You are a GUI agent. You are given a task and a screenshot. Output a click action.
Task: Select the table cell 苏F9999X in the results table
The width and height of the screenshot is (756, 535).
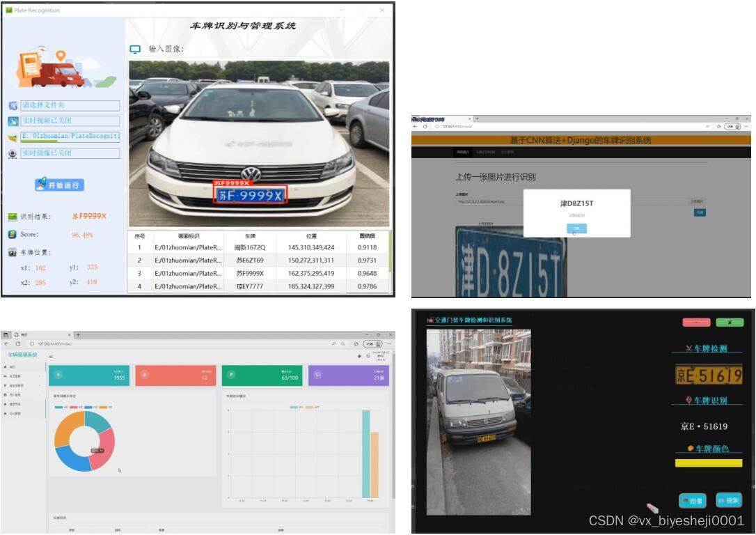250,274
